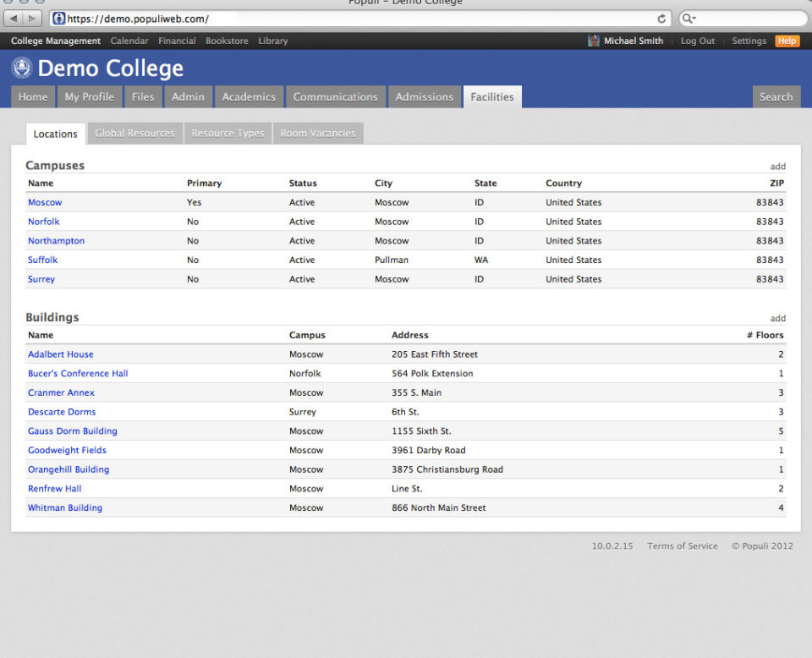Open the Goodweight Fields link
Image resolution: width=812 pixels, height=658 pixels.
click(68, 451)
